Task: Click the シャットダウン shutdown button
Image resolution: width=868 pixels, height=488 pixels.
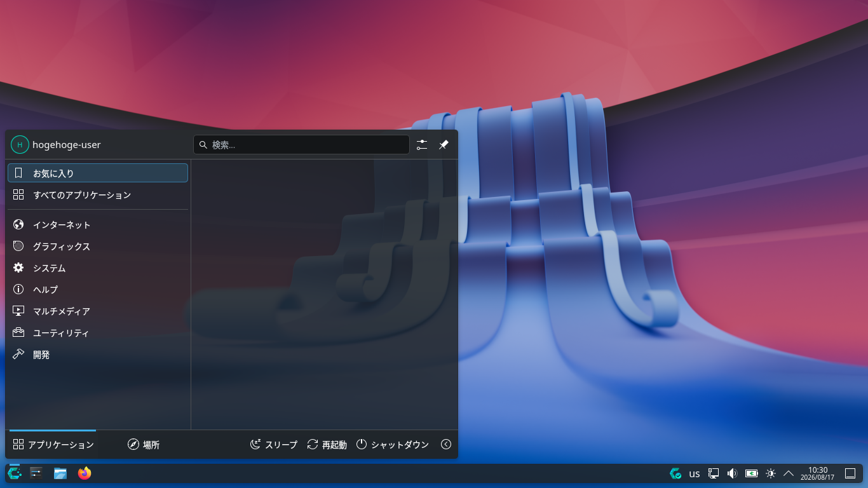Action: [393, 445]
